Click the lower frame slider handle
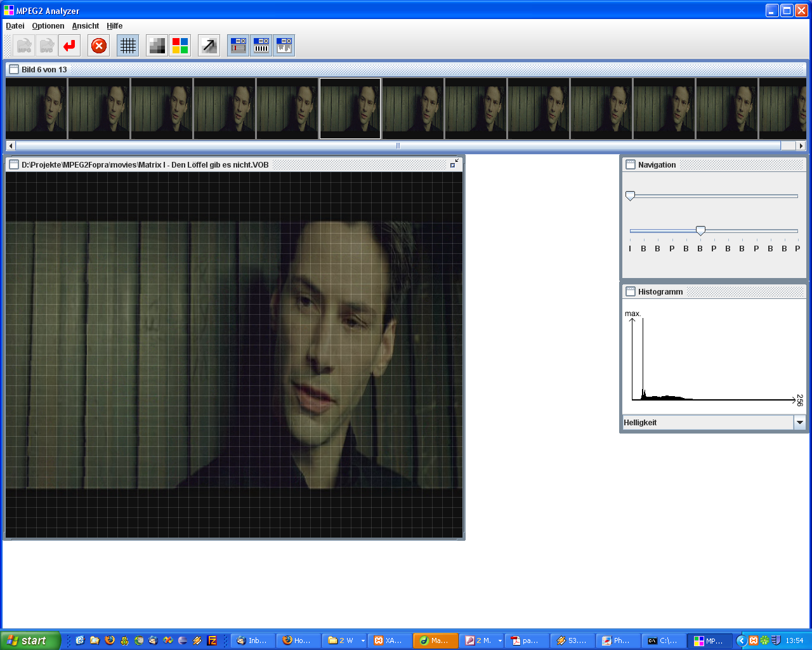 (x=700, y=230)
